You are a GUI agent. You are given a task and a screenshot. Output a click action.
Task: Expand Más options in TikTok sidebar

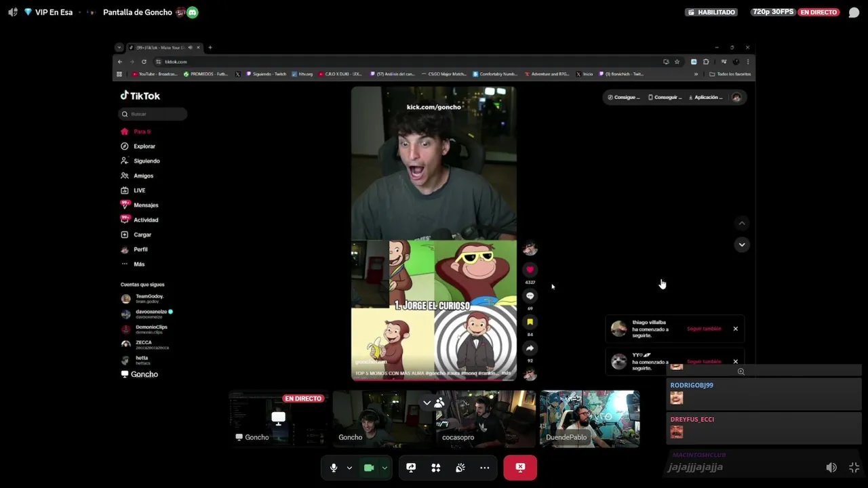click(138, 264)
